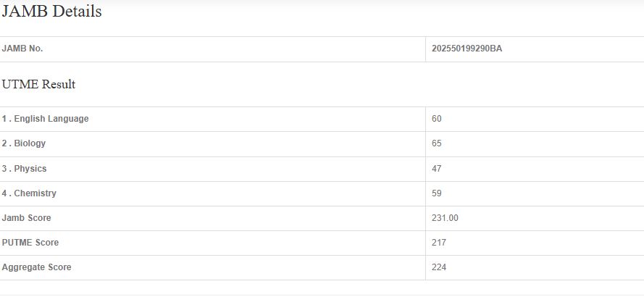Click 'Result' in the section heading

click(x=59, y=85)
